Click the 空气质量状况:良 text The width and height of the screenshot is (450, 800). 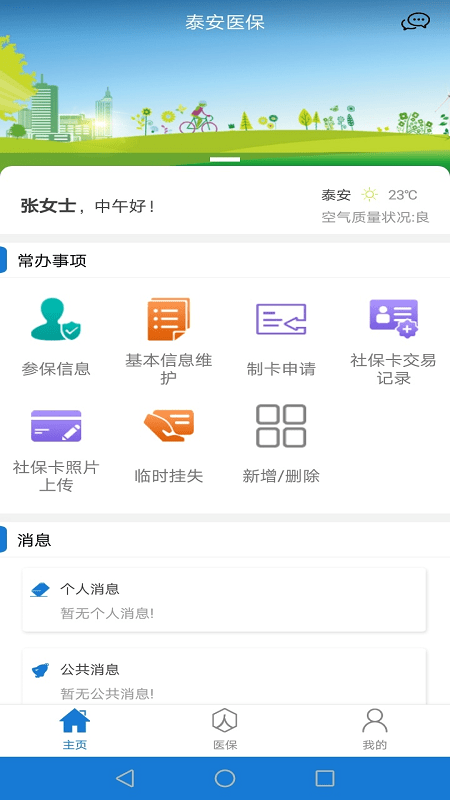(375, 217)
